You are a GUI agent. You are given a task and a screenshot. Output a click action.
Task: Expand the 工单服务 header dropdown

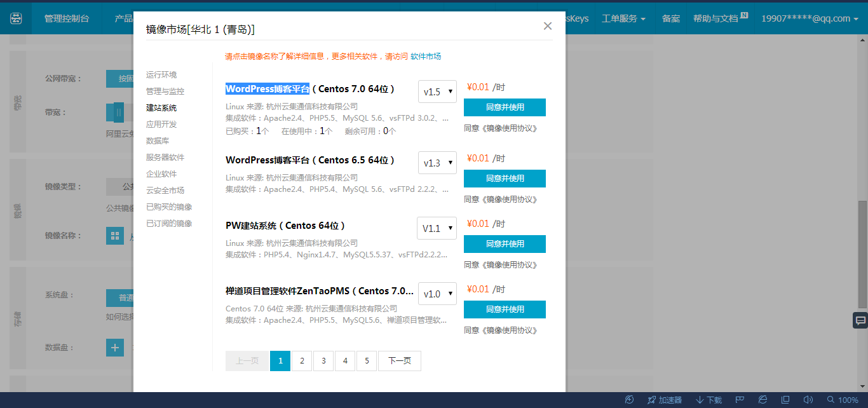[623, 18]
